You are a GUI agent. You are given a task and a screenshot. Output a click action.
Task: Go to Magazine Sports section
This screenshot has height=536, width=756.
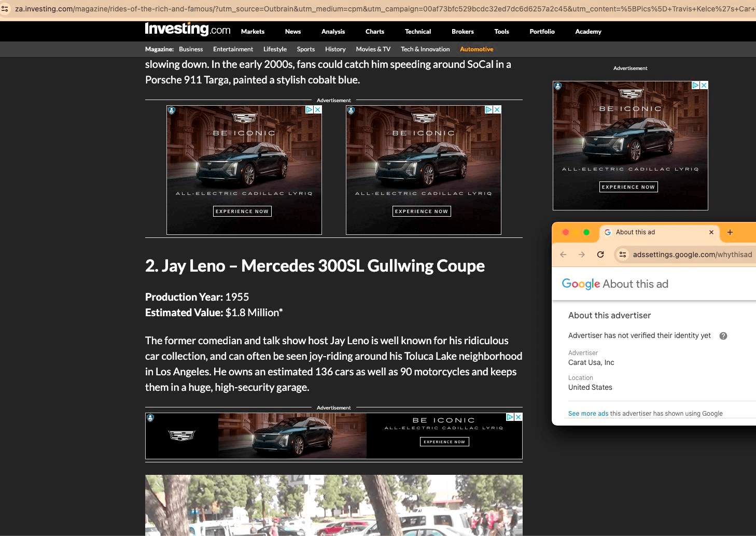pyautogui.click(x=306, y=49)
